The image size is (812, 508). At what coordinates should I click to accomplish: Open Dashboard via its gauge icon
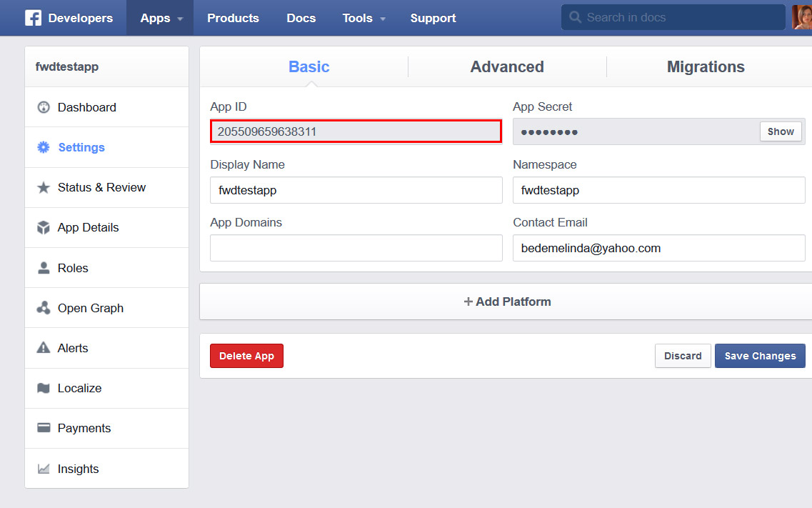click(x=44, y=107)
